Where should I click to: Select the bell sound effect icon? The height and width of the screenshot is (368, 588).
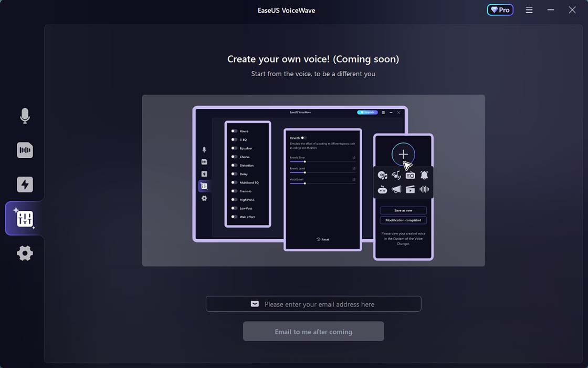(x=424, y=176)
